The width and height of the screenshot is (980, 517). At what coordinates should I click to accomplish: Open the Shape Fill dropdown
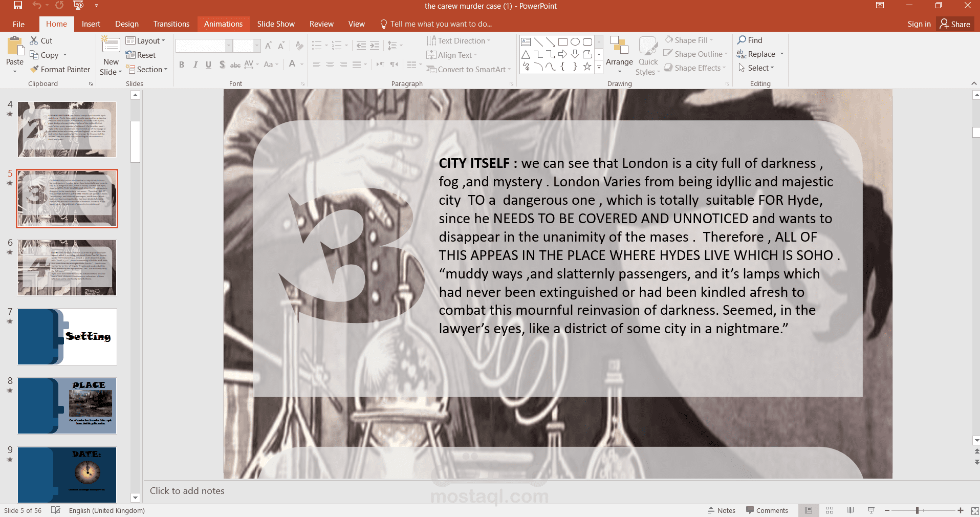pyautogui.click(x=688, y=40)
